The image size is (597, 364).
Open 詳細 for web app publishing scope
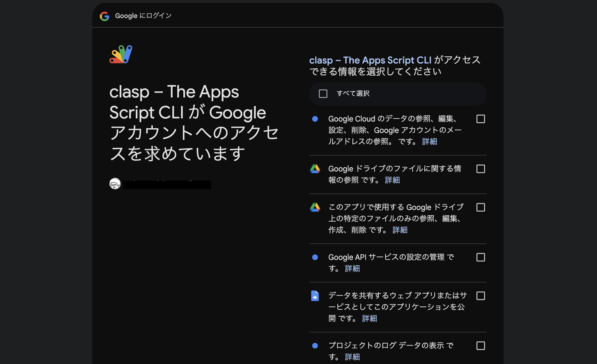(x=369, y=319)
